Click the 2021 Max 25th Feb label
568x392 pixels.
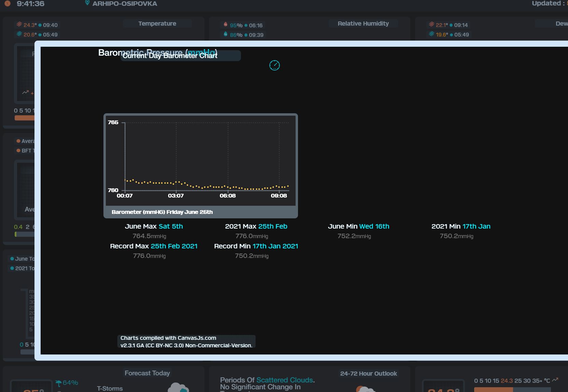[256, 226]
